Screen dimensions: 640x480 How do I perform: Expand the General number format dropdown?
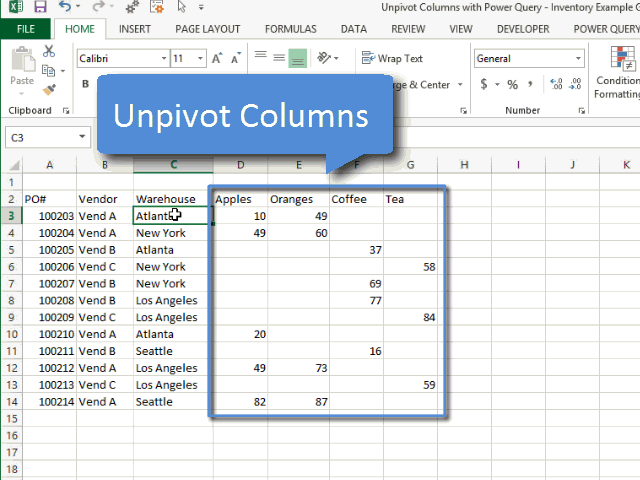click(x=578, y=59)
